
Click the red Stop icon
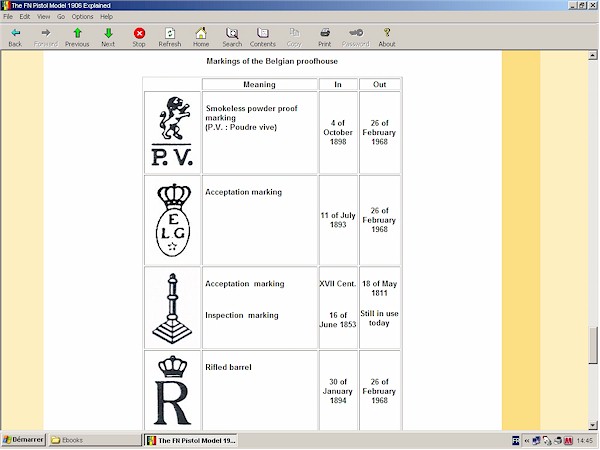(139, 33)
